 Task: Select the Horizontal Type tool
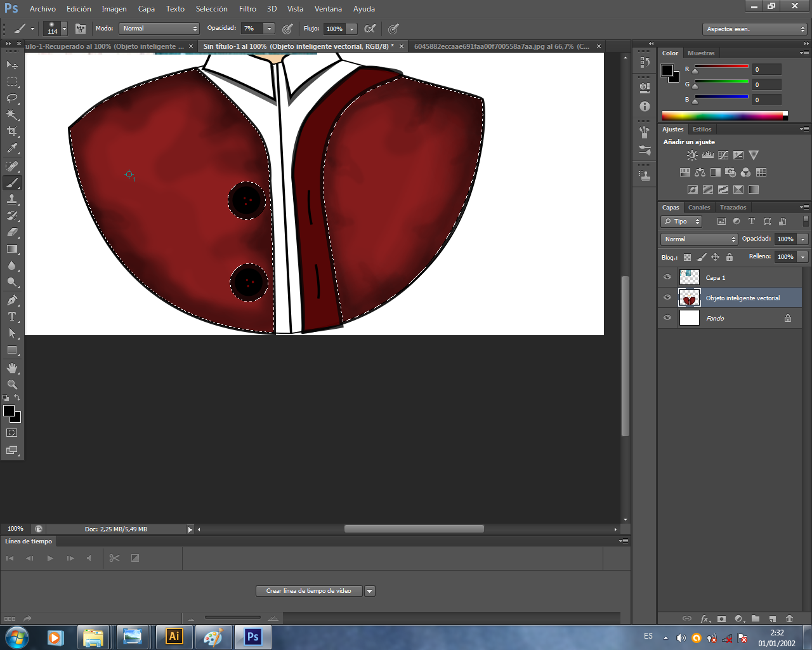pos(12,317)
